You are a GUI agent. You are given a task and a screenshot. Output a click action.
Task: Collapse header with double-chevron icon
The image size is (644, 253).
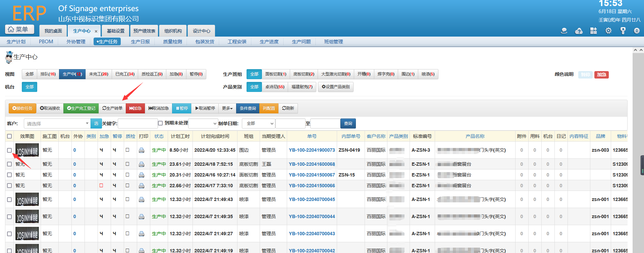[637, 31]
